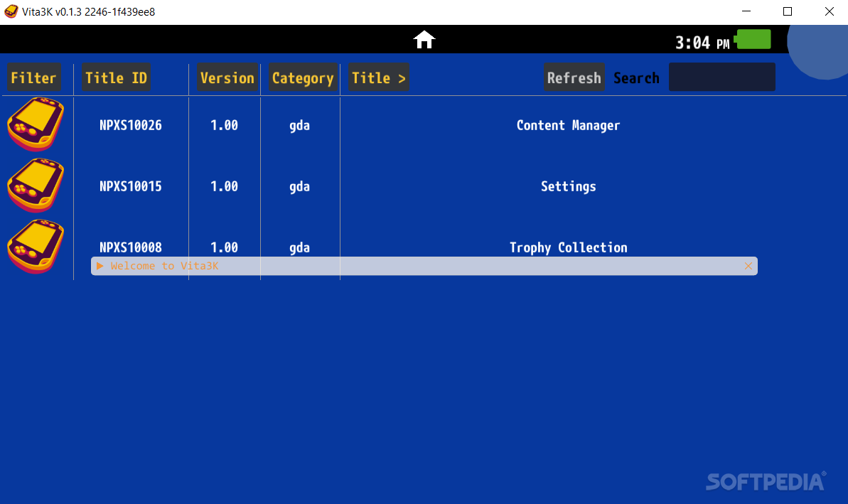Close the Vita3K window

coord(829,11)
